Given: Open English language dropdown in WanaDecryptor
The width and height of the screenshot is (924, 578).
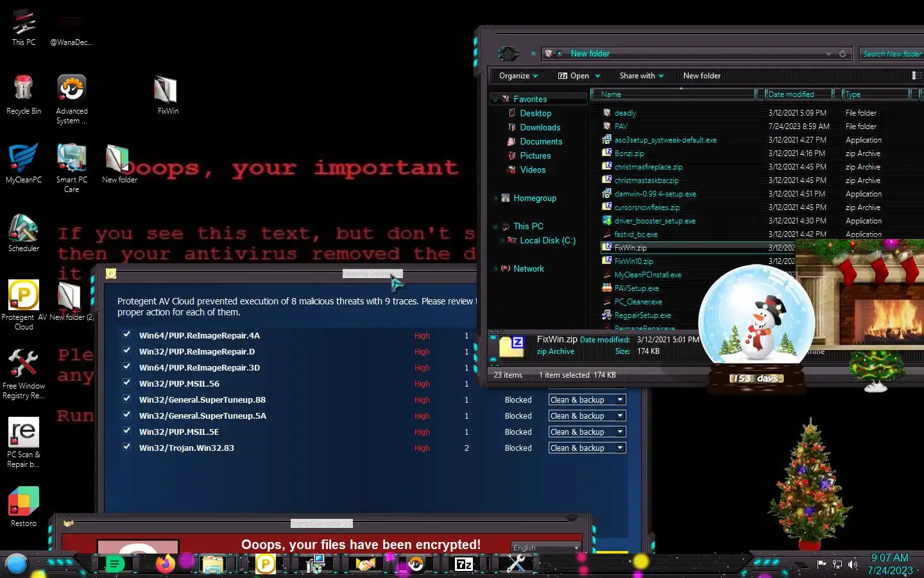Looking at the screenshot, I should click(x=545, y=547).
